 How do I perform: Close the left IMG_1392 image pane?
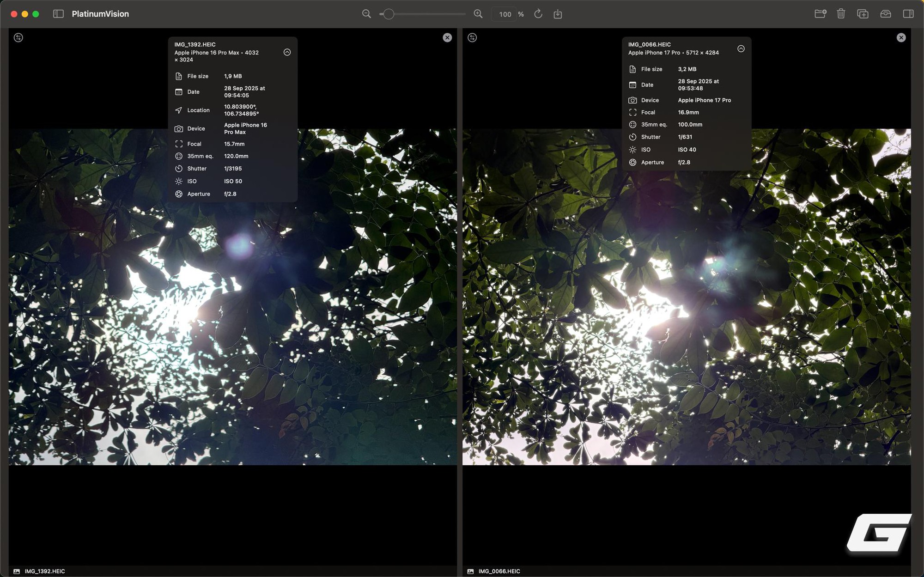coord(447,37)
